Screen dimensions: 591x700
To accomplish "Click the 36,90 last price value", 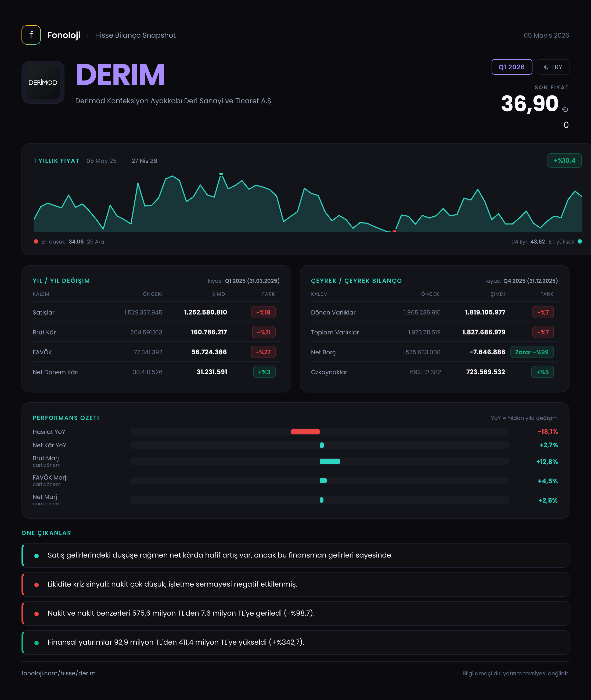I will [530, 103].
